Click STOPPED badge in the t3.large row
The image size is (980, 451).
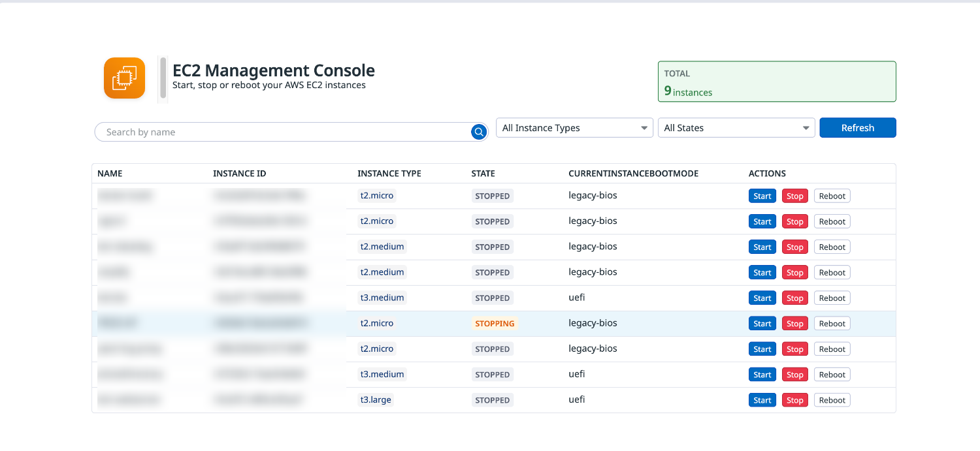(x=493, y=400)
